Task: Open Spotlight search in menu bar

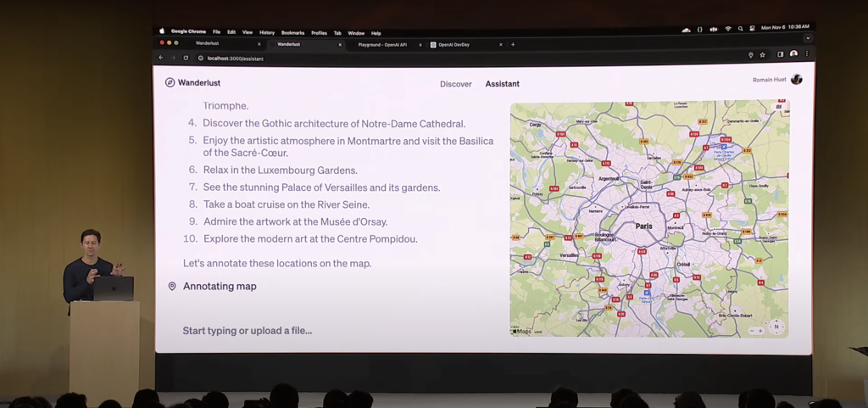Action: click(740, 29)
